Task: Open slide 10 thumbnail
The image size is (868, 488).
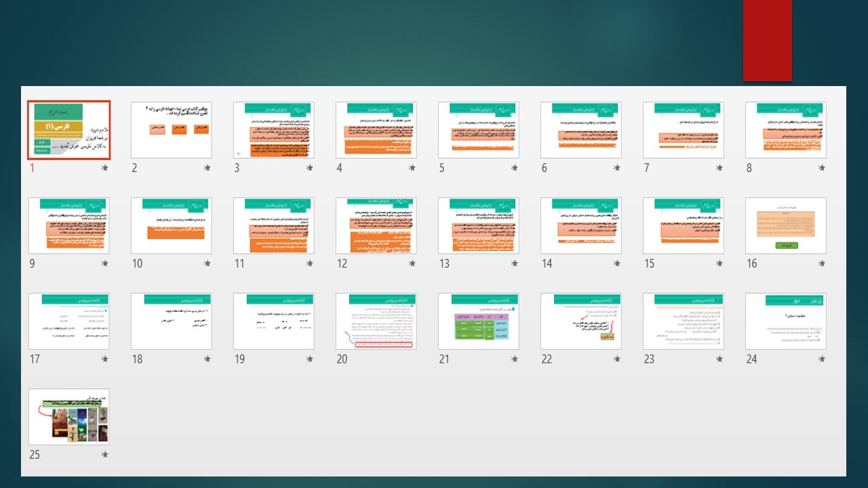Action: [171, 226]
